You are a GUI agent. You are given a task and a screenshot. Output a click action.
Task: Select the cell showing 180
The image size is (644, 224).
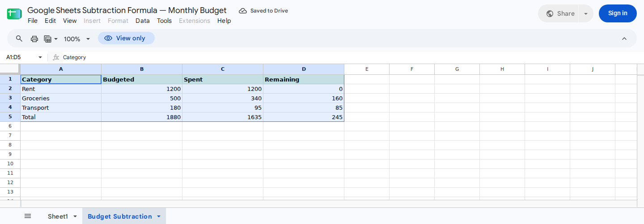[142, 108]
